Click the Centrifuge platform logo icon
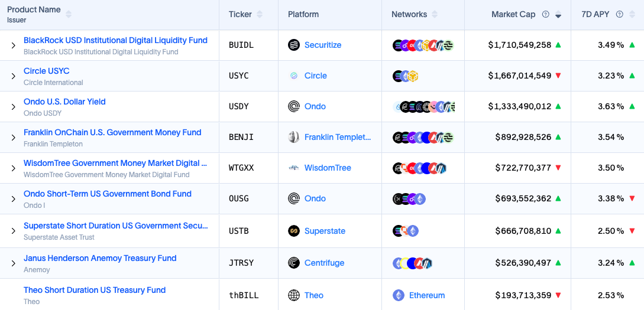Viewport: 644px width, 310px height. tap(294, 263)
